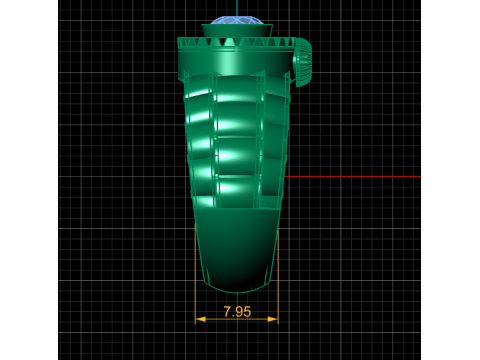
Task: Pick the blue gemstone on top
Action: click(237, 21)
